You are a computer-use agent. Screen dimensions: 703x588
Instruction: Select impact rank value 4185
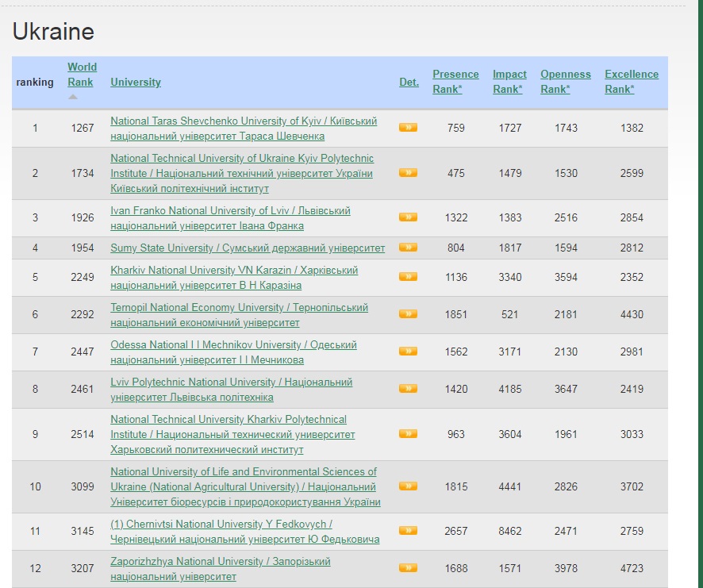(x=509, y=389)
